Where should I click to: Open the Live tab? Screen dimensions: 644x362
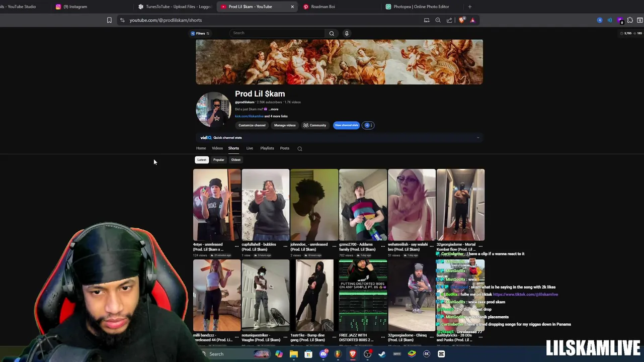point(250,148)
